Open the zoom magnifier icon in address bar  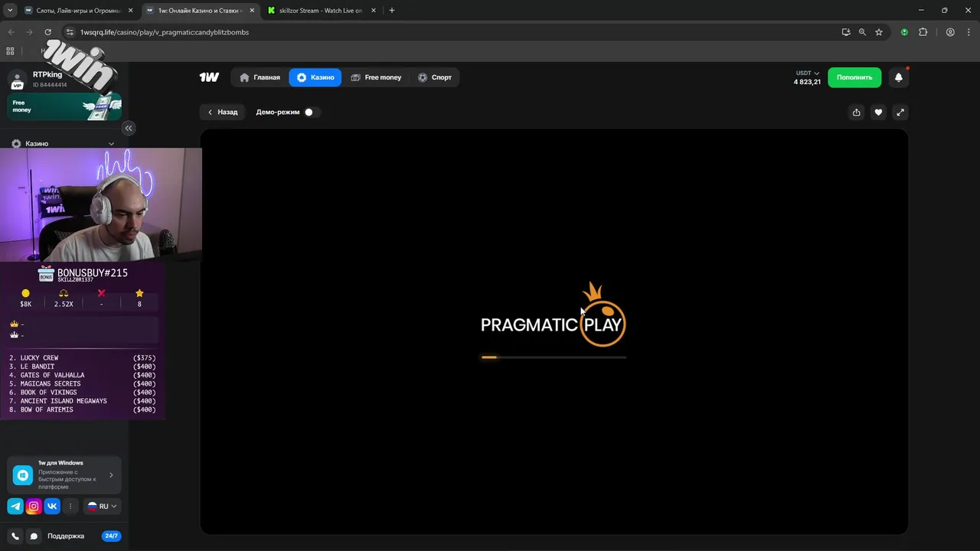tap(862, 32)
